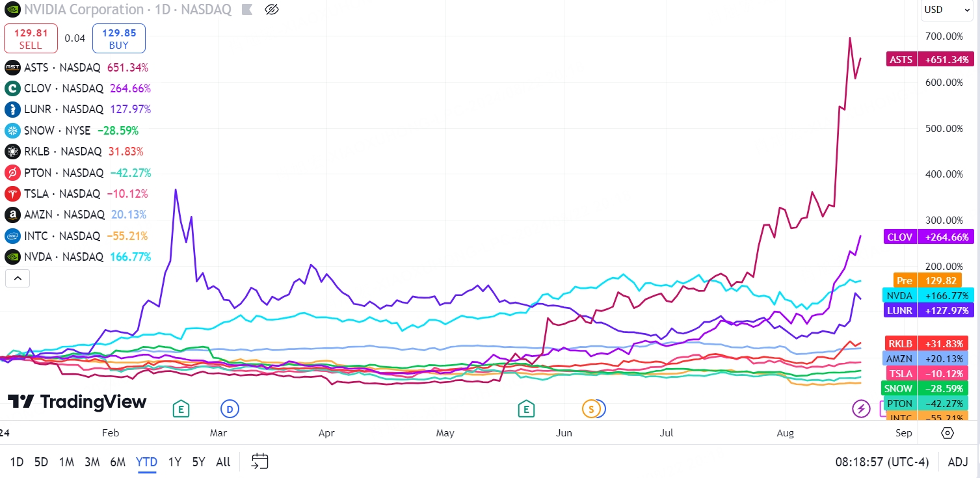Click the earnings E marker near June
980x478 pixels.
[x=525, y=409]
